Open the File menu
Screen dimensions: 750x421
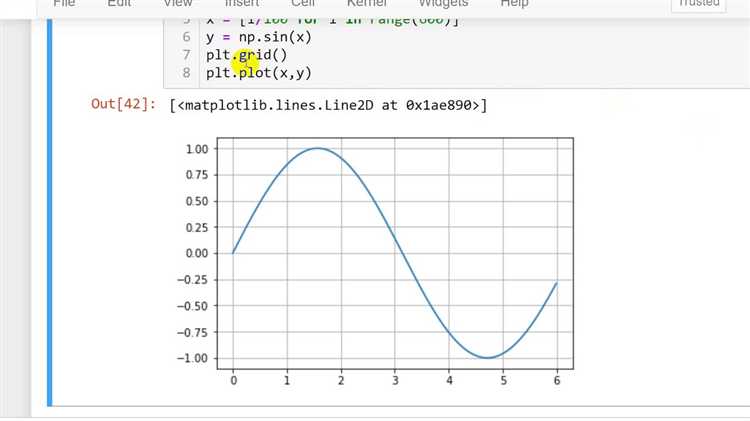tap(64, 3)
